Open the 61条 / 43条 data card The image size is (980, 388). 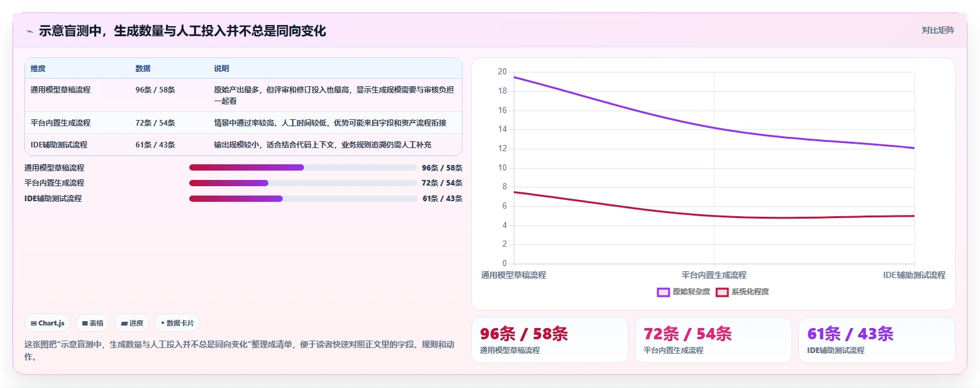click(877, 340)
